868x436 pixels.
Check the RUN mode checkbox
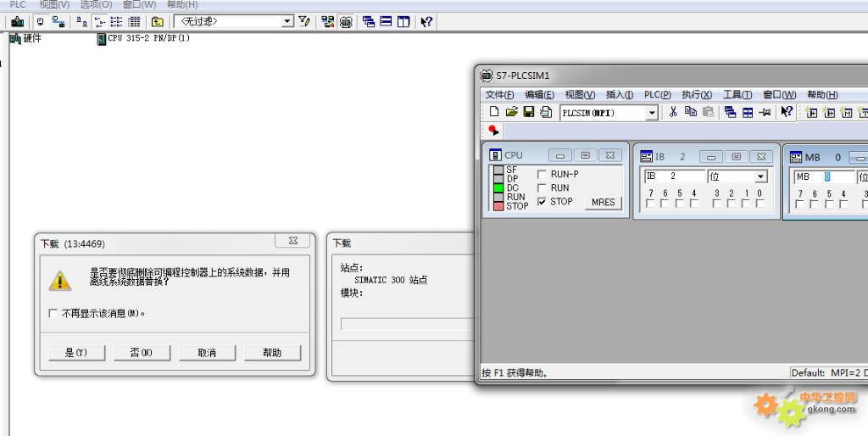click(x=542, y=187)
